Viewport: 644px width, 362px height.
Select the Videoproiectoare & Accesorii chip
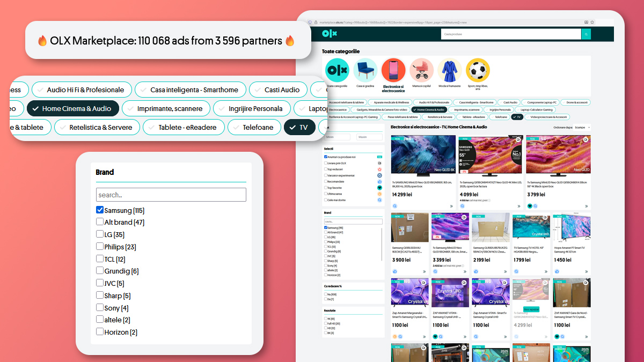coord(546,117)
